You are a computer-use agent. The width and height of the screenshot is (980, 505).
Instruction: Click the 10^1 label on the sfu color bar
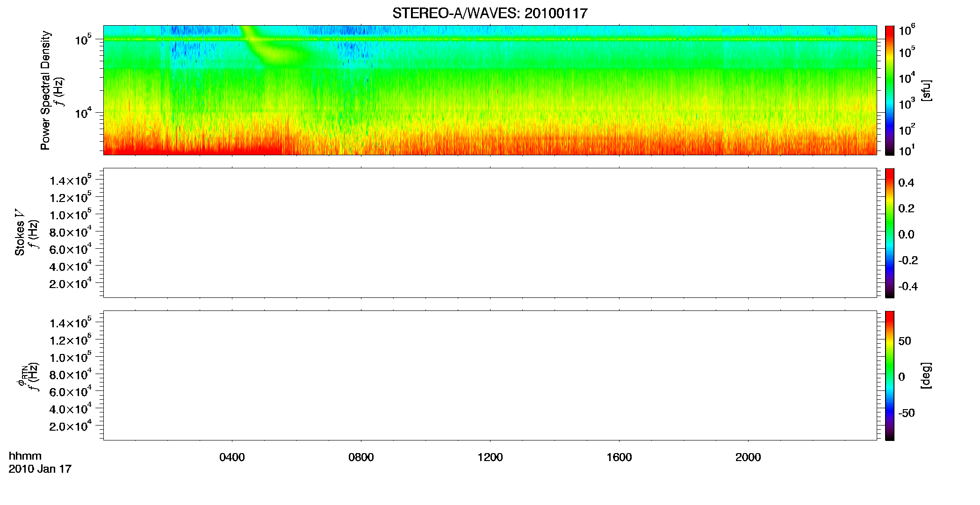[x=907, y=151]
